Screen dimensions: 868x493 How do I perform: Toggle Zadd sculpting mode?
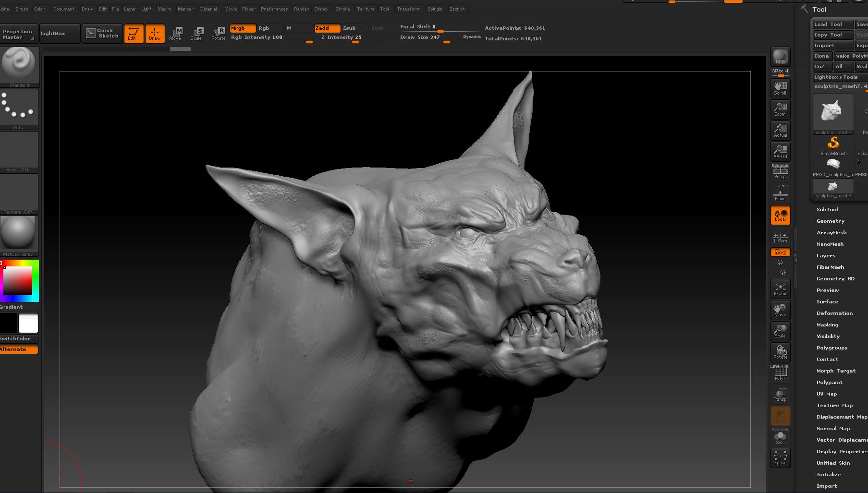(327, 28)
